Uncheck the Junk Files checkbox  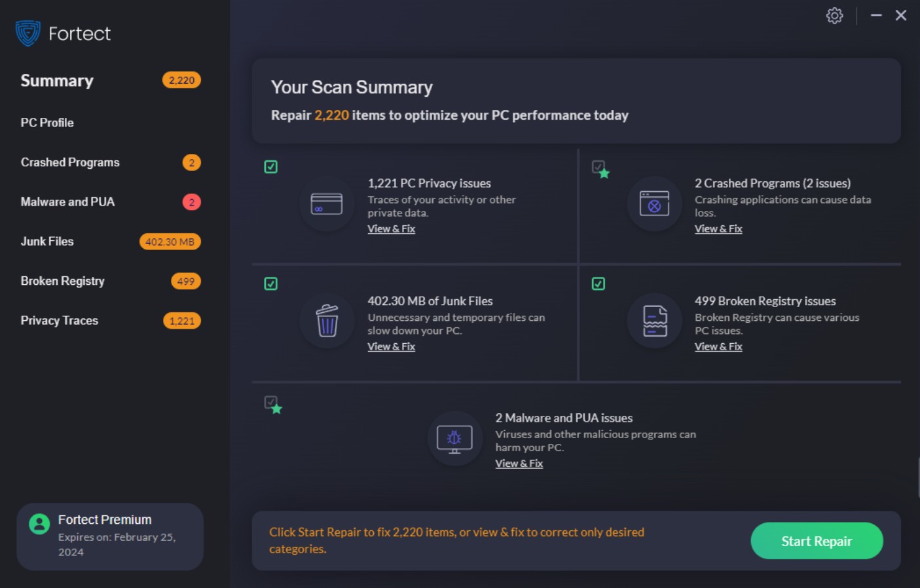click(271, 284)
